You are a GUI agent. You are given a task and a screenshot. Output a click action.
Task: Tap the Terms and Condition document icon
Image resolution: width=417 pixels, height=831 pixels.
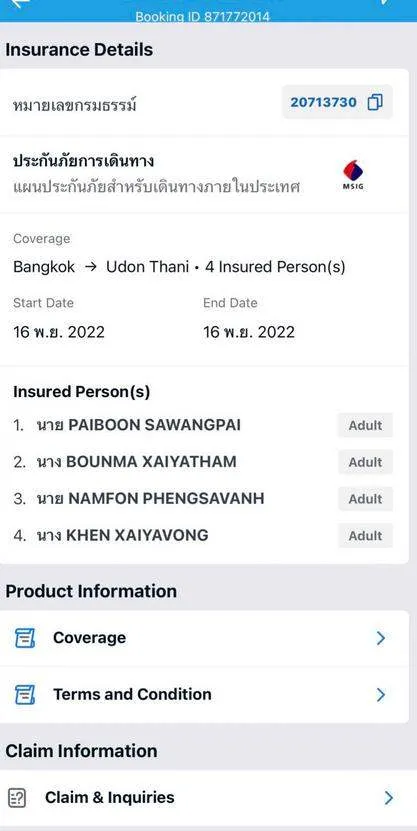coord(25,694)
